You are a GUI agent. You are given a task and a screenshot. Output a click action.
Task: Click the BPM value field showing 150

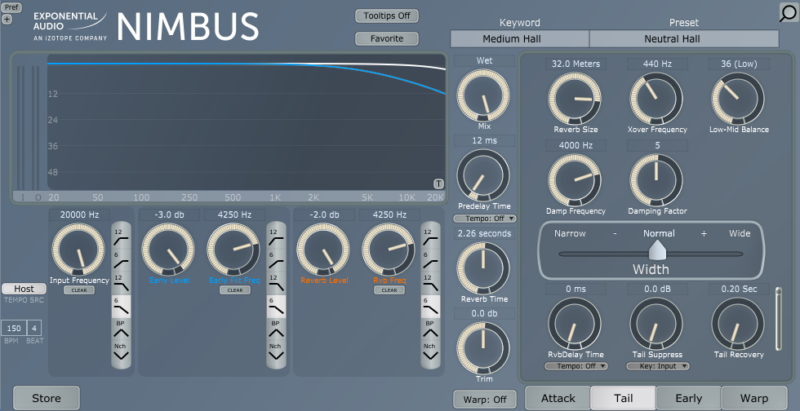[14, 328]
